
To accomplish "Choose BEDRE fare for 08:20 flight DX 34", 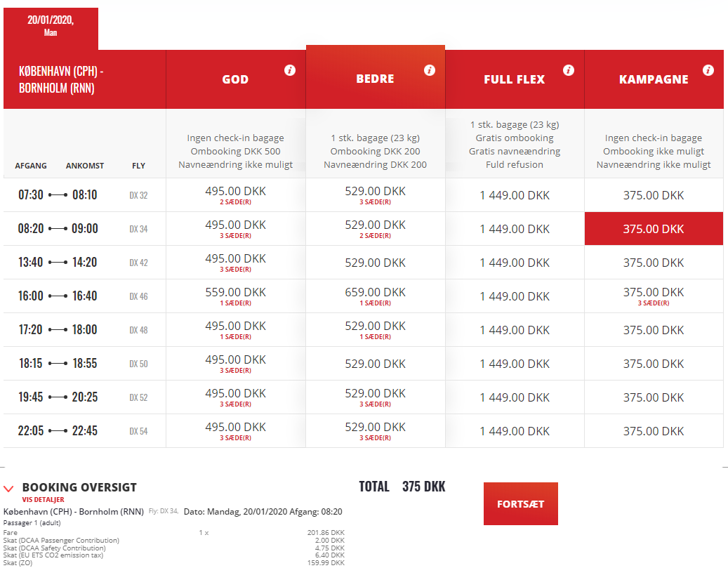I will pyautogui.click(x=375, y=228).
